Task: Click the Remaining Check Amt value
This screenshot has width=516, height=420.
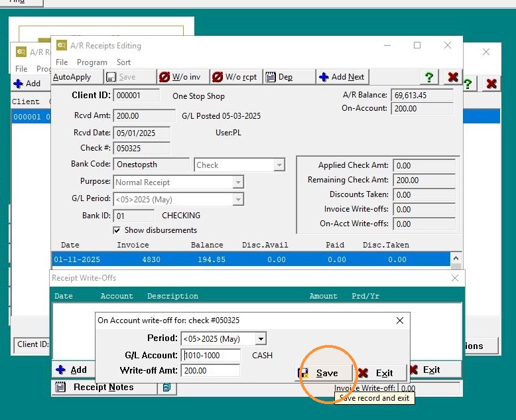Action: point(424,180)
